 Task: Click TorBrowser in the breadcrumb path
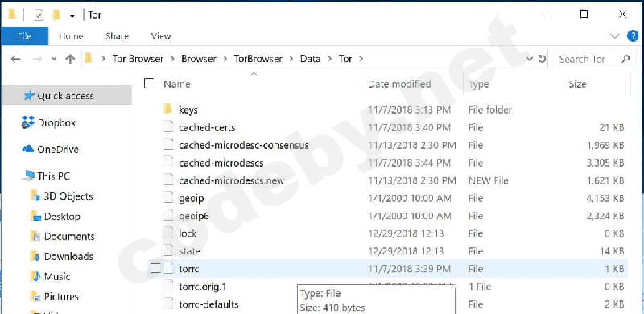258,59
